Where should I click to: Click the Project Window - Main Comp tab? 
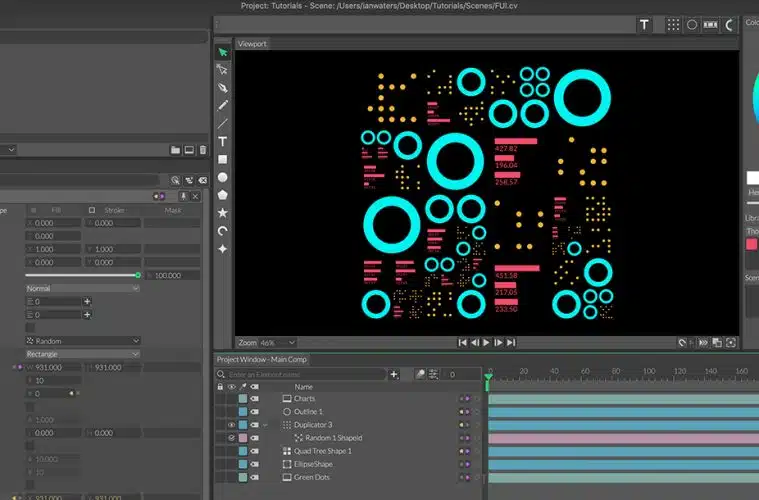click(262, 359)
